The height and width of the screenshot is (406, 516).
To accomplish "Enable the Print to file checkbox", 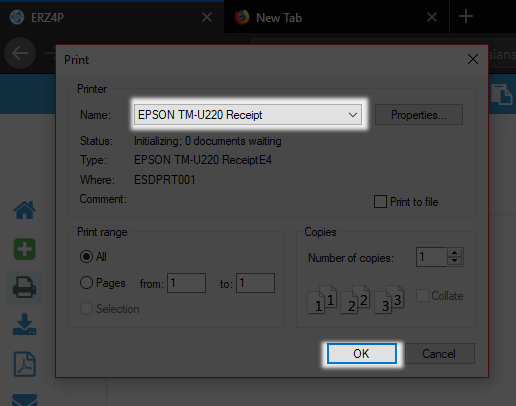I will coord(380,202).
